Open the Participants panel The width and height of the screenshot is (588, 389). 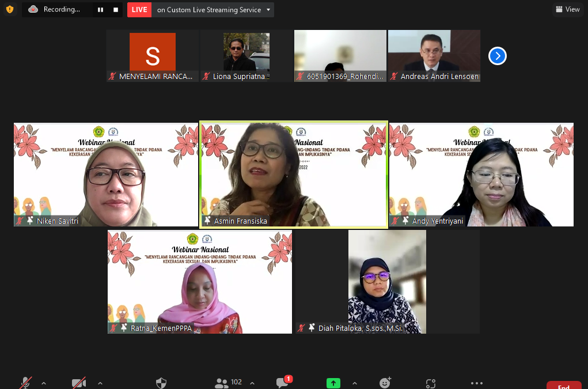coord(222,382)
